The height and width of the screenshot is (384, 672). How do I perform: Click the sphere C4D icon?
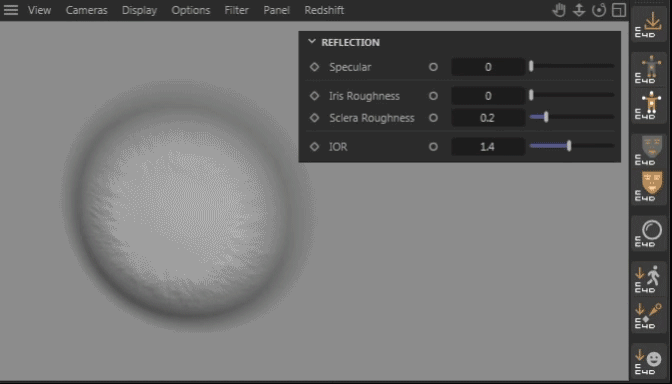(x=650, y=233)
